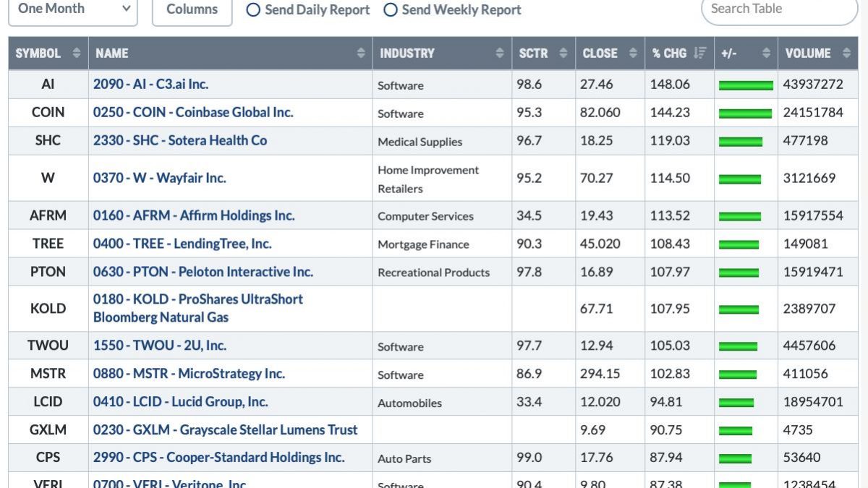
Task: Click the percent change 144.23
Action: (x=671, y=112)
